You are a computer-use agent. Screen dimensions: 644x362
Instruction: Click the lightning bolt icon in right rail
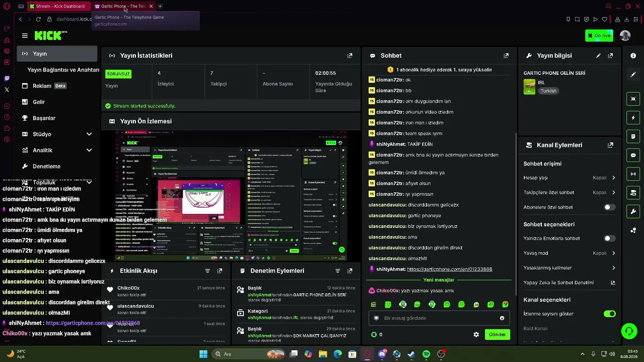coord(633,118)
